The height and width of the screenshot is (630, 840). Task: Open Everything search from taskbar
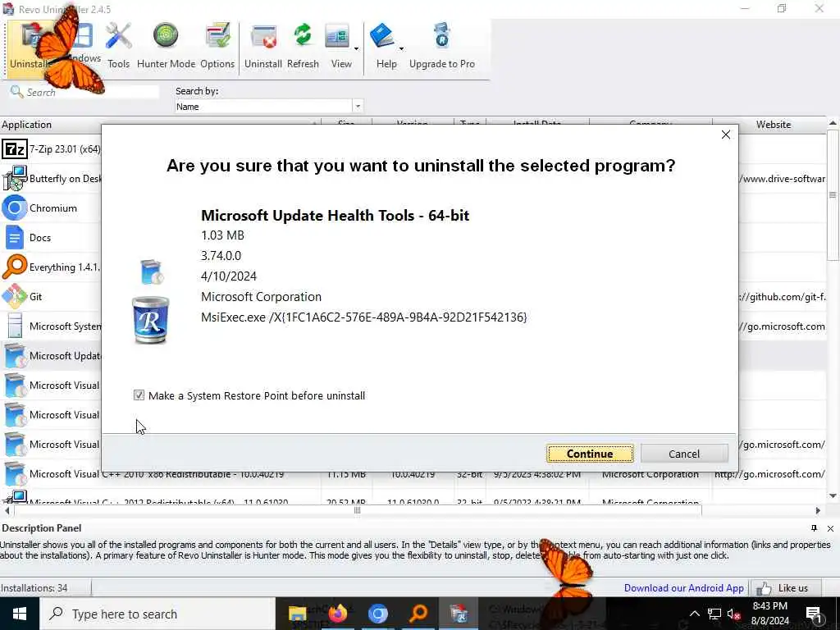(x=418, y=614)
